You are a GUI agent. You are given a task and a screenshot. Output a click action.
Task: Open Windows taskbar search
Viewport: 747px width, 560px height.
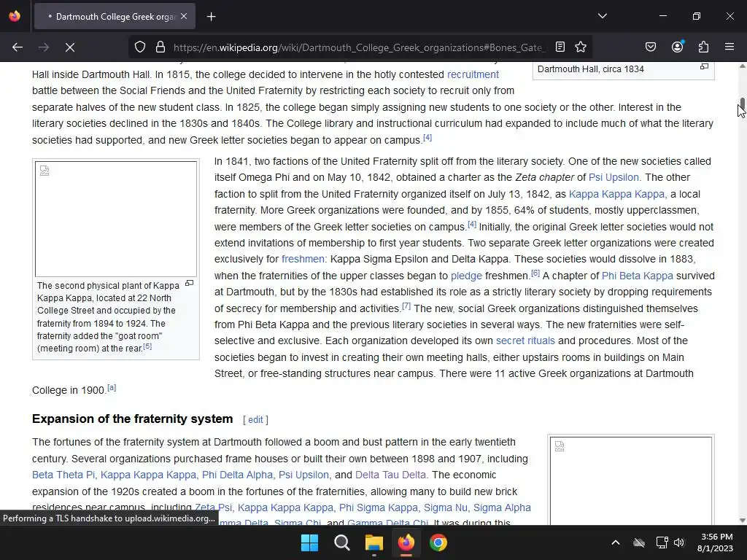pyautogui.click(x=341, y=542)
